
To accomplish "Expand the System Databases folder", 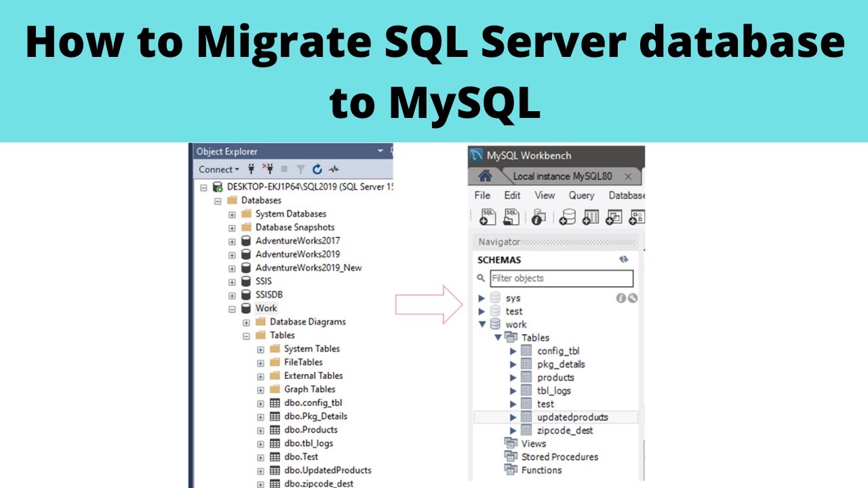I will pyautogui.click(x=232, y=214).
